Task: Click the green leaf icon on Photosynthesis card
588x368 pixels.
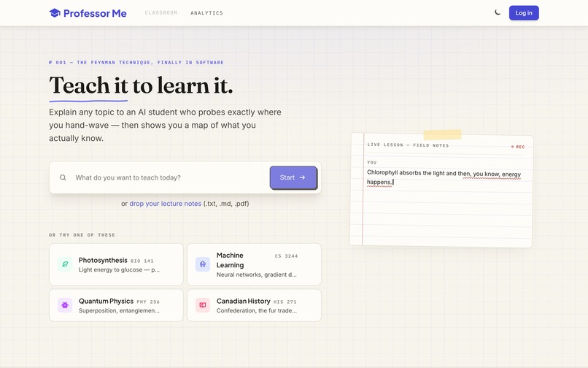Action: point(65,264)
